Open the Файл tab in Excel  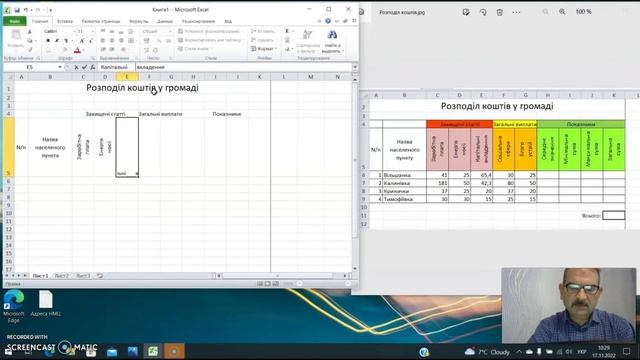[x=15, y=21]
